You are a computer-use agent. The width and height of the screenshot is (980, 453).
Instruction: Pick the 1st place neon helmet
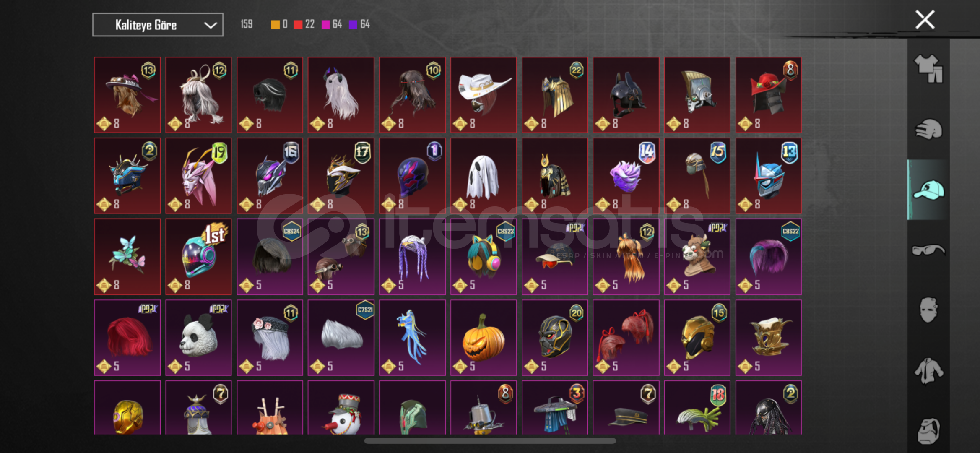(x=198, y=257)
